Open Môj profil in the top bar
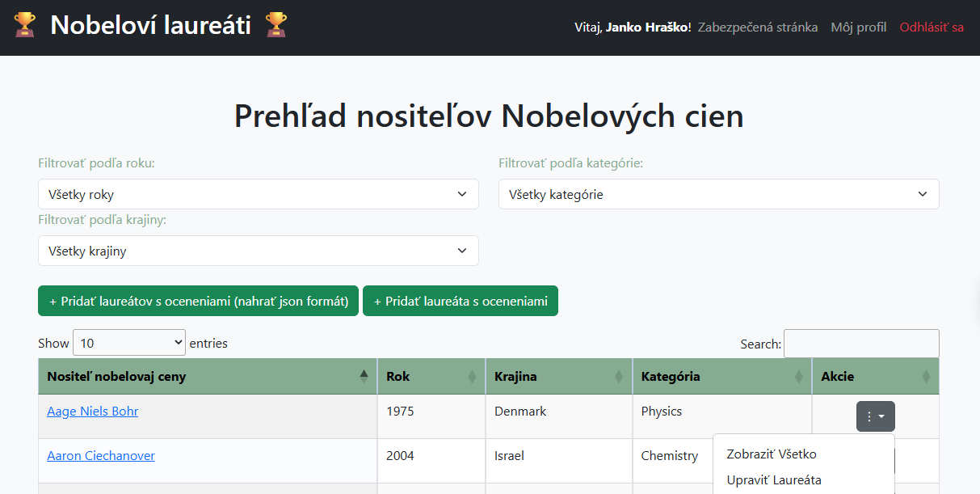Screen dimensions: 980x494 [858, 27]
